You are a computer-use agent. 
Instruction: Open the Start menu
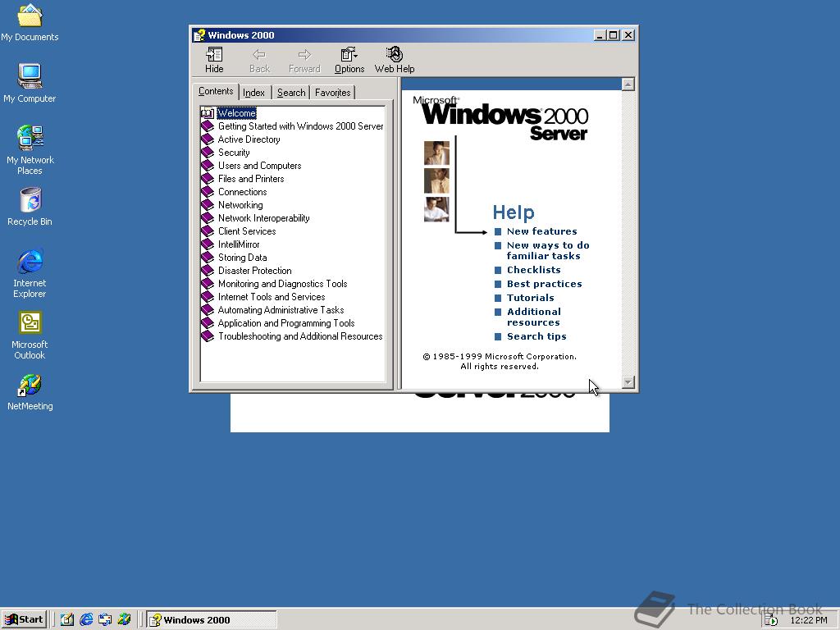coord(24,620)
